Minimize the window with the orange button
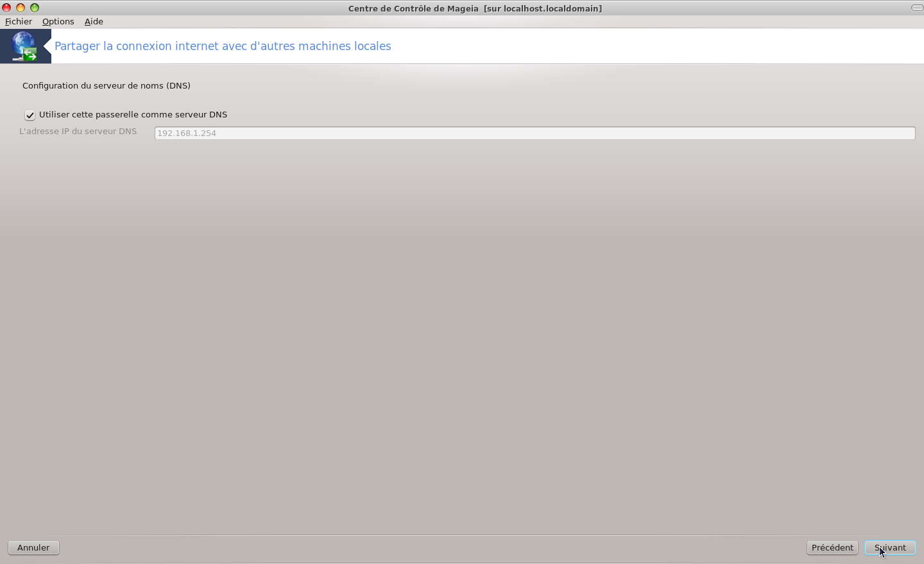 pos(21,8)
